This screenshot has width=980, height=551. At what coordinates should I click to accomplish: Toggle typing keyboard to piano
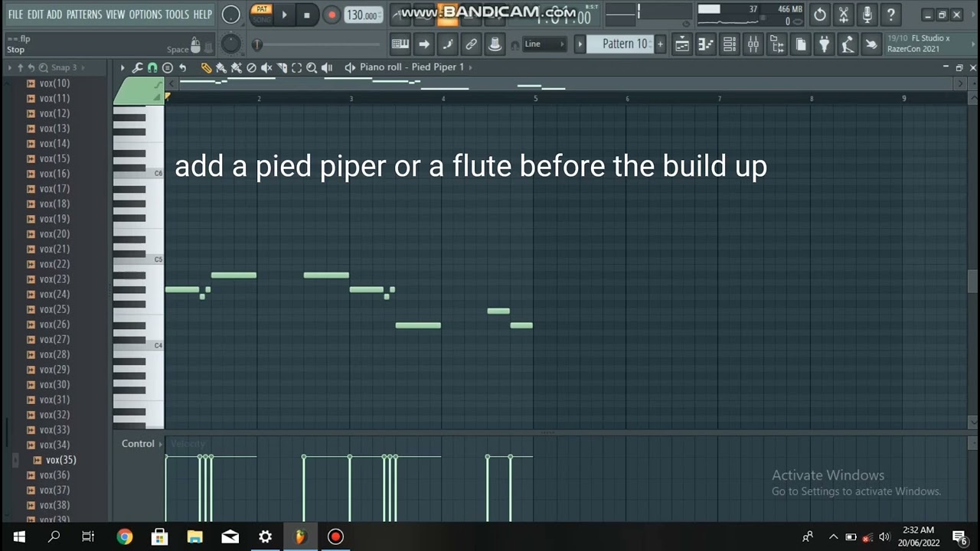[400, 44]
